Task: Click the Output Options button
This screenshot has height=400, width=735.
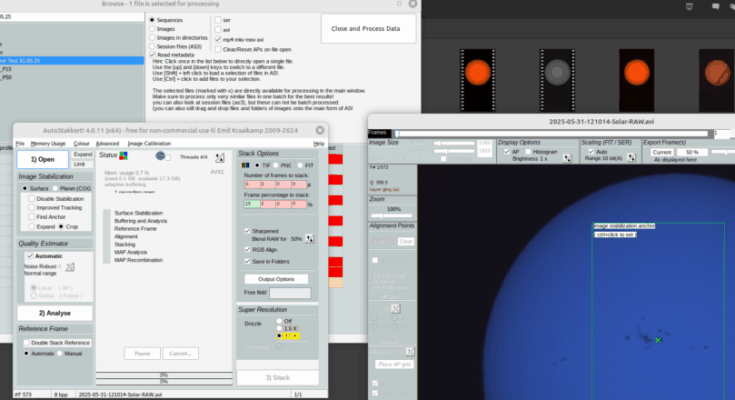Action: (x=276, y=278)
